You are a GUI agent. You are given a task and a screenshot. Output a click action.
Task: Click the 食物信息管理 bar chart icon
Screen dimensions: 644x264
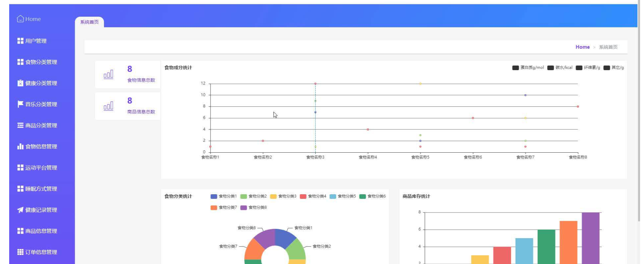[20, 146]
